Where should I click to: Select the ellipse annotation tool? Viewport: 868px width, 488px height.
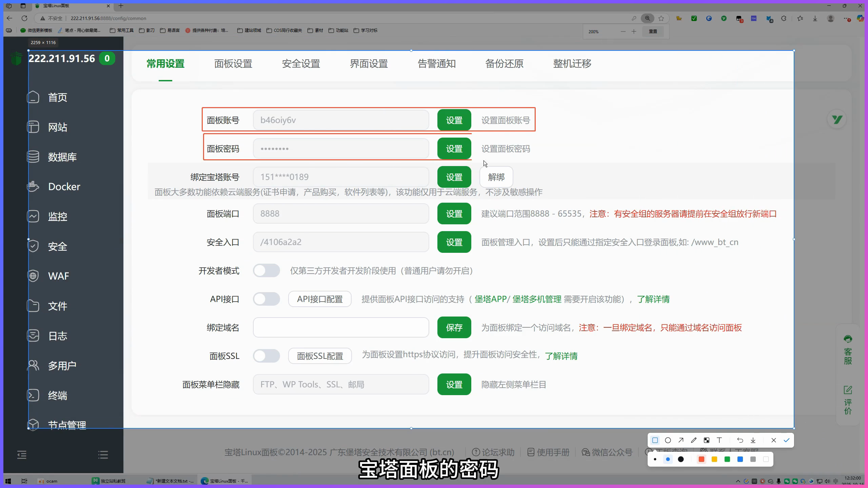[x=668, y=440]
